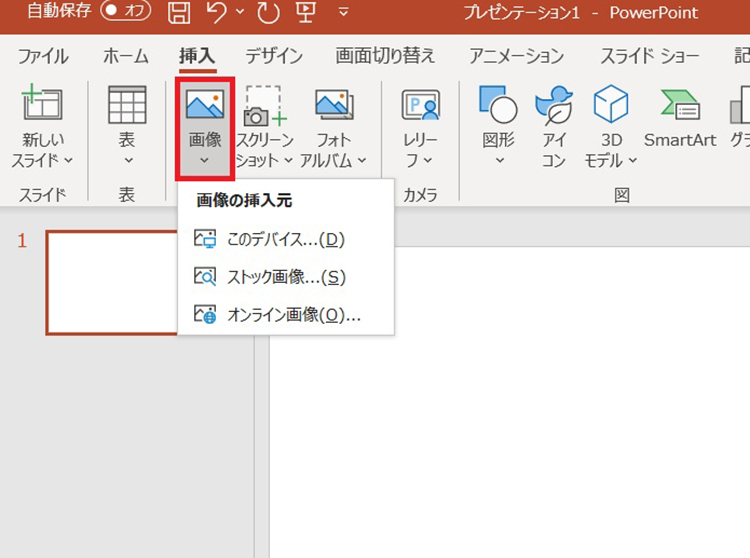Expand the レリーフ dropdown arrow
Viewport: 750px width, 558px height.
click(428, 160)
